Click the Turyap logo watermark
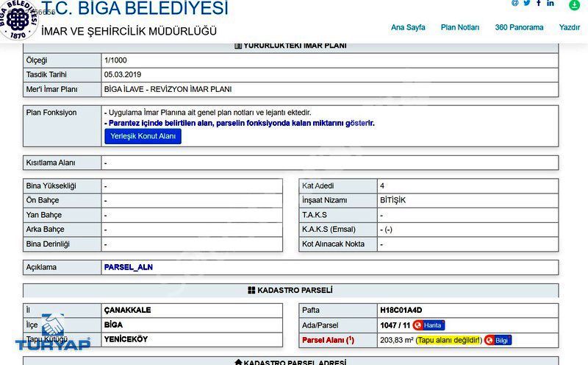Screen dimensions: 588x365 (52, 335)
